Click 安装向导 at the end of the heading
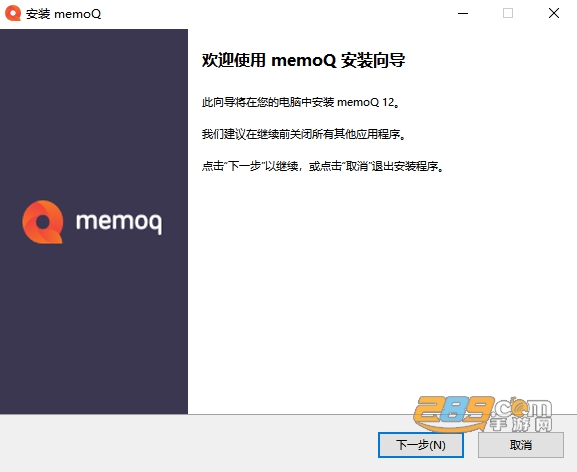Image resolution: width=577 pixels, height=472 pixels. coord(373,60)
